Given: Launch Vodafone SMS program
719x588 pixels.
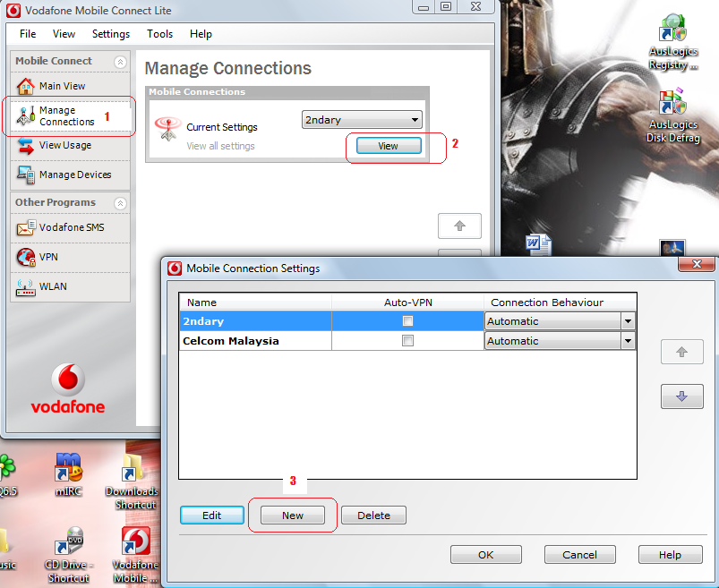Looking at the screenshot, I should 71,227.
